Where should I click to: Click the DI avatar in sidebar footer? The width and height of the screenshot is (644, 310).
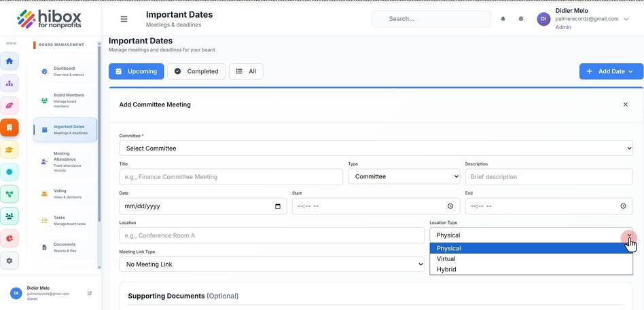pyautogui.click(x=16, y=293)
